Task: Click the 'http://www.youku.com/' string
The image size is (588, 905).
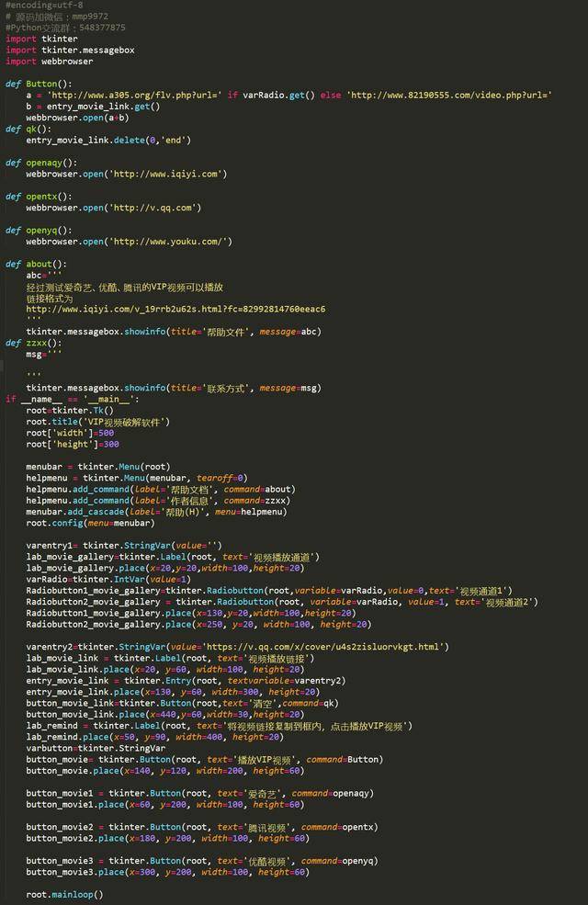Action: pos(168,242)
